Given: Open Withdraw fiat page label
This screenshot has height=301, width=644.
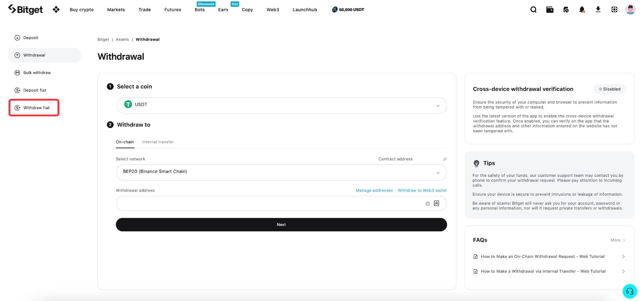Looking at the screenshot, I should tap(36, 108).
